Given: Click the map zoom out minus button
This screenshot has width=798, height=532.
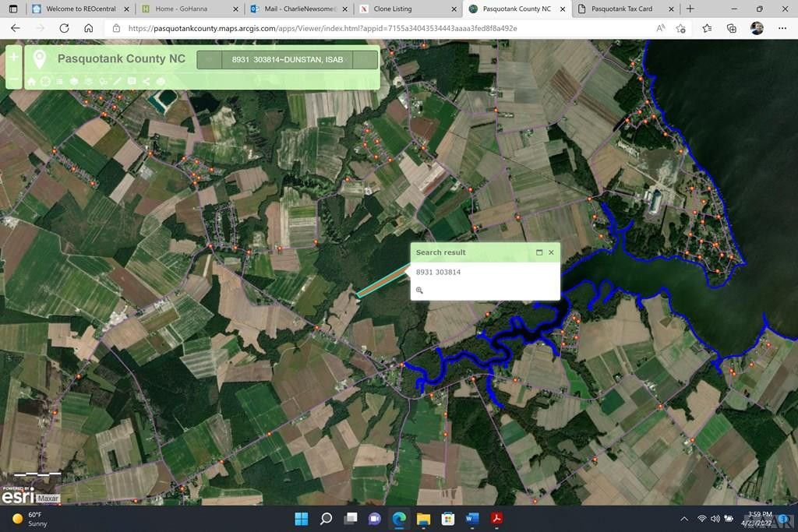Looking at the screenshot, I should tap(14, 79).
